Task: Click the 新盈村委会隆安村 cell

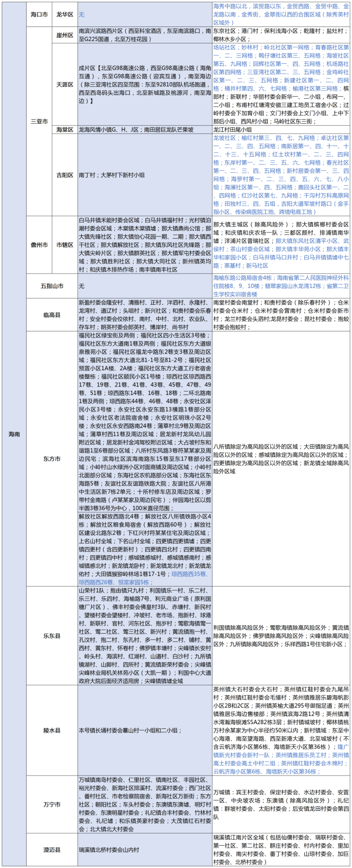Action: point(145,315)
